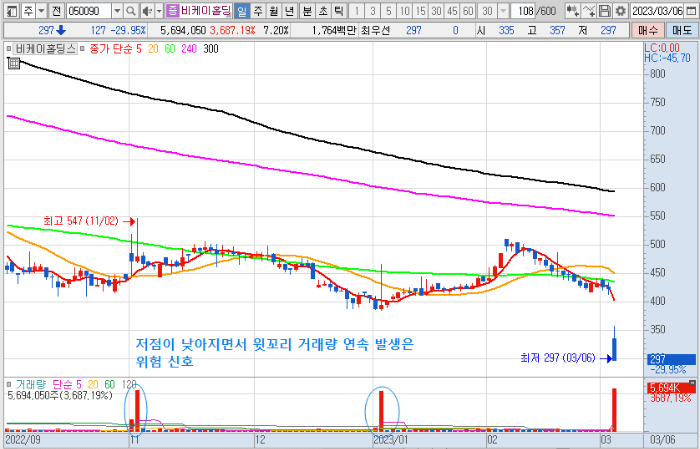The image size is (700, 449).
Task: Select the 1 interval button
Action: tap(357, 11)
